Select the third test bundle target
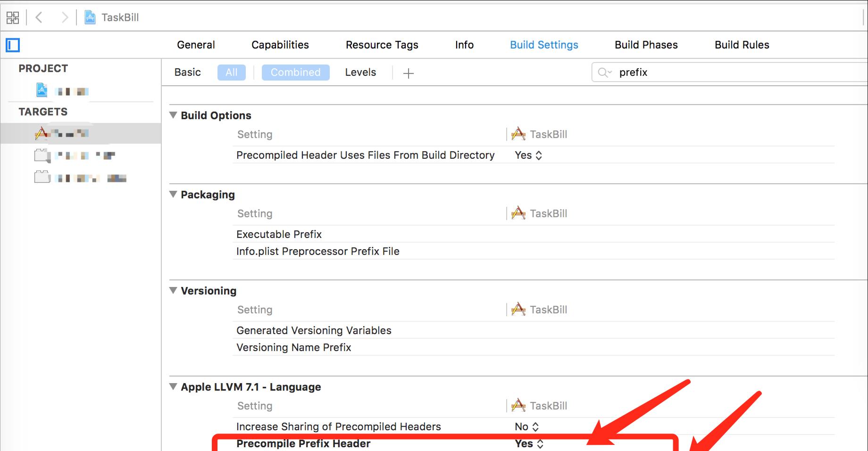868x451 pixels. [80, 178]
